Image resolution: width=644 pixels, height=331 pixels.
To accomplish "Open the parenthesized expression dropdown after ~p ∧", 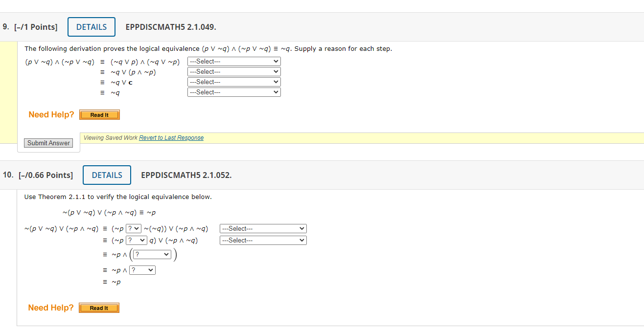I will point(152,254).
